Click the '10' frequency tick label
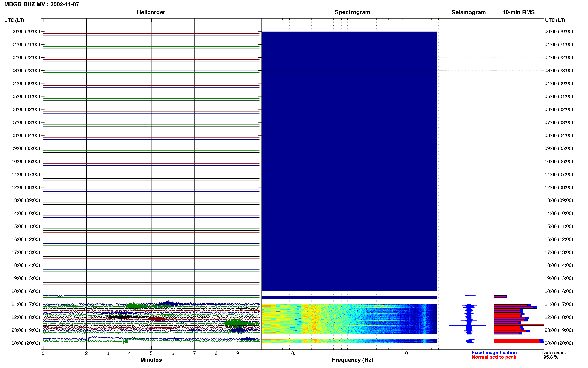Screen dimensions: 588x368 [x=405, y=353]
